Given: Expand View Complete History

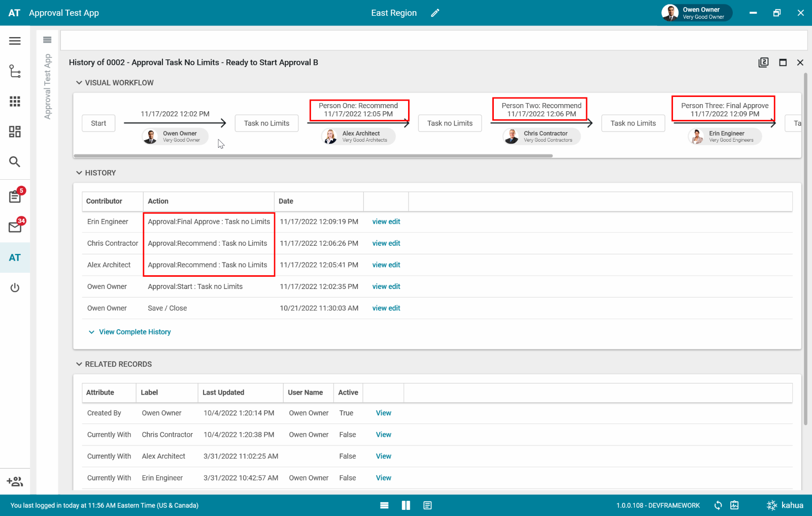Looking at the screenshot, I should tap(134, 332).
